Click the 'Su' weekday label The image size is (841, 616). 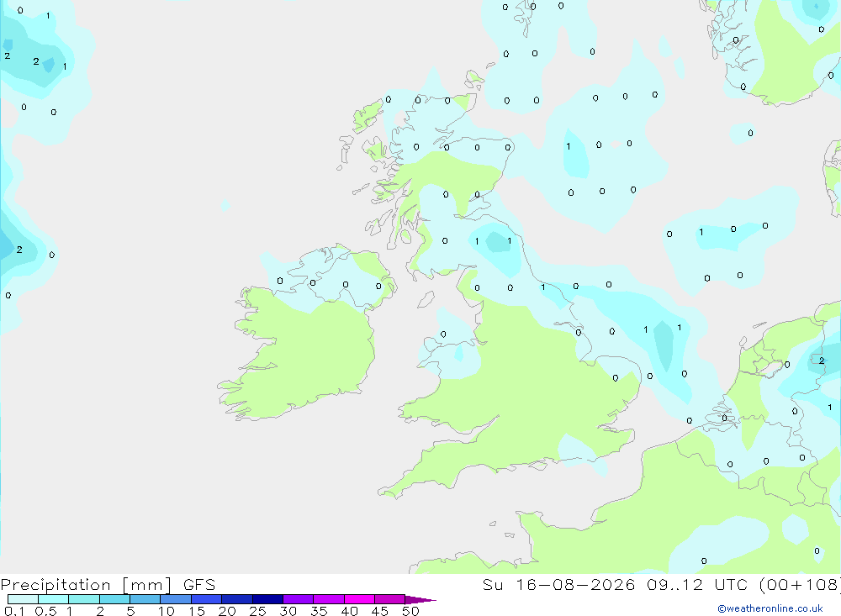tap(492, 584)
